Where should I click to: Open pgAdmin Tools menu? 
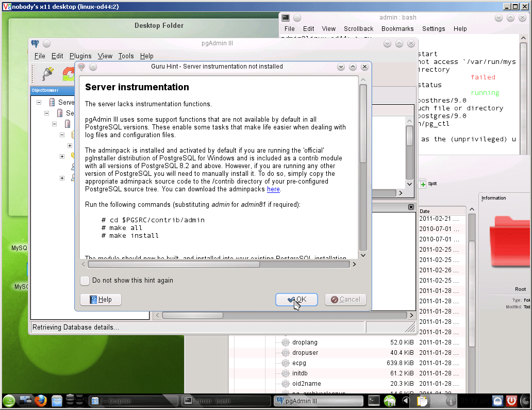click(x=126, y=56)
